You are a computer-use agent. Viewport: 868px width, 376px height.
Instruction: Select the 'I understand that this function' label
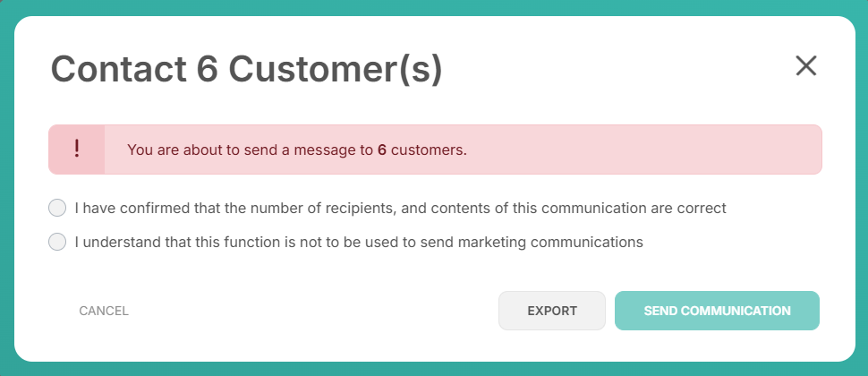pos(359,242)
